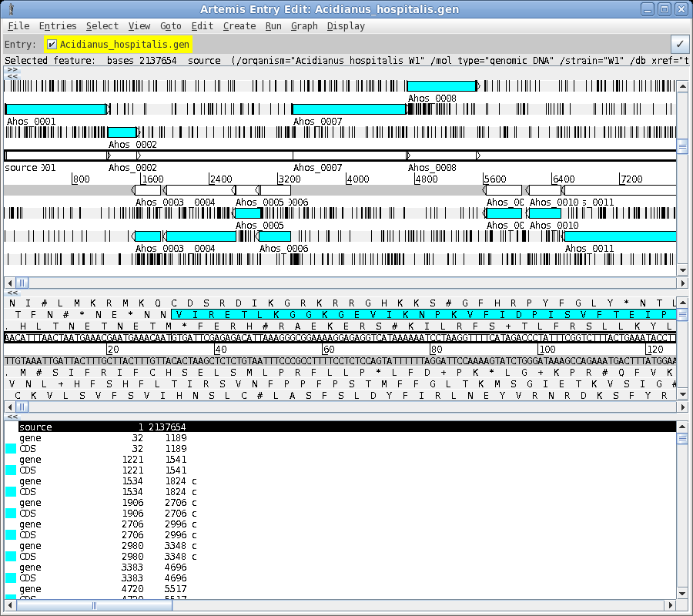
Task: Select the cyan Ahos_0006 feature block
Action: pyautogui.click(x=275, y=236)
